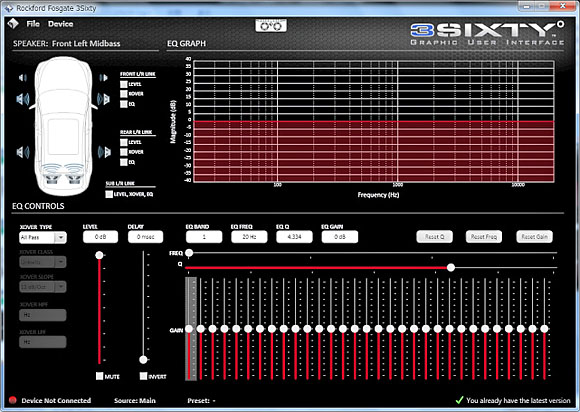Click the LEVEL field showing 0 dB
The image size is (580, 412).
(x=101, y=237)
